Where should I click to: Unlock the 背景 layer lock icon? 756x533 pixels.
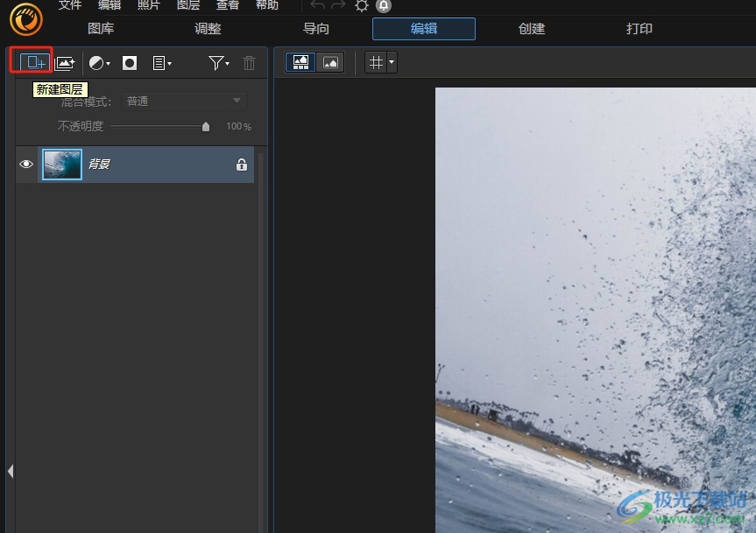pos(242,165)
